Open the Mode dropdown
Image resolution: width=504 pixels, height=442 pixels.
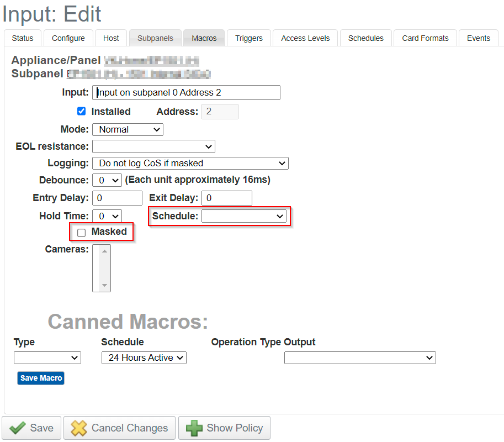pos(127,129)
